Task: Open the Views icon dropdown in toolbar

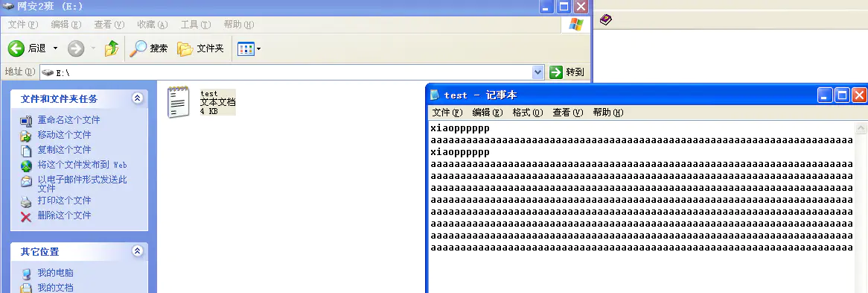Action: coord(249,49)
